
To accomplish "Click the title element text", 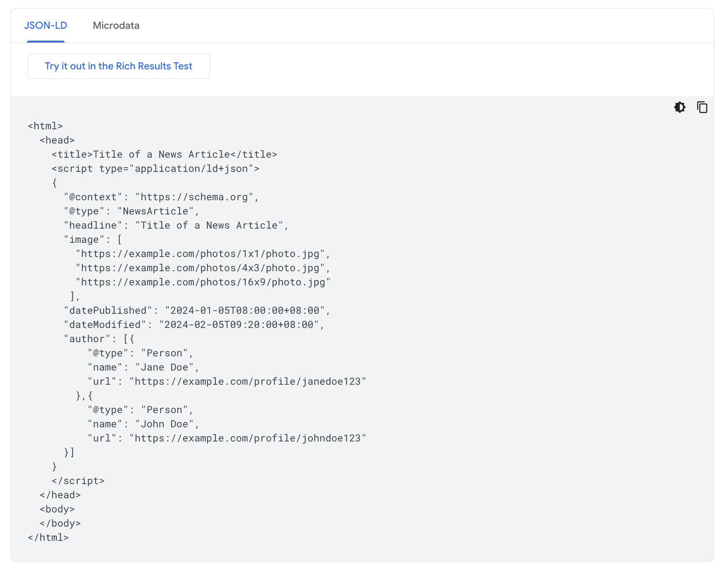I will coord(163,154).
